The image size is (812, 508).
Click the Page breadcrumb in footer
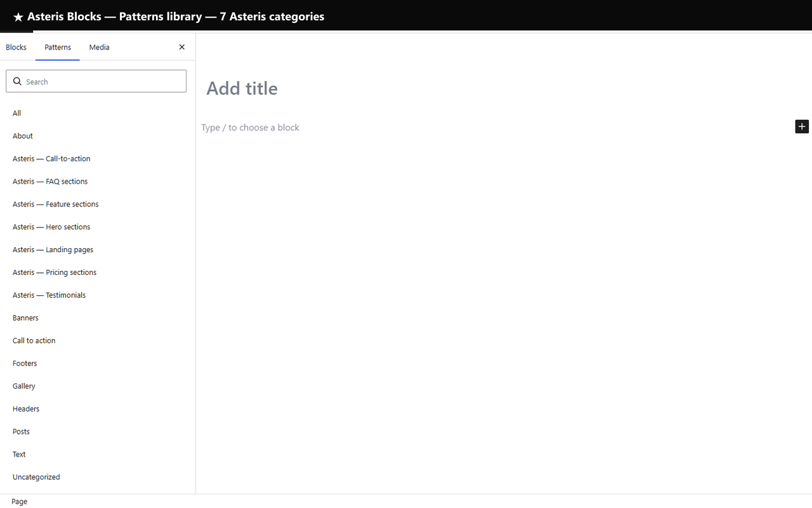tap(19, 502)
